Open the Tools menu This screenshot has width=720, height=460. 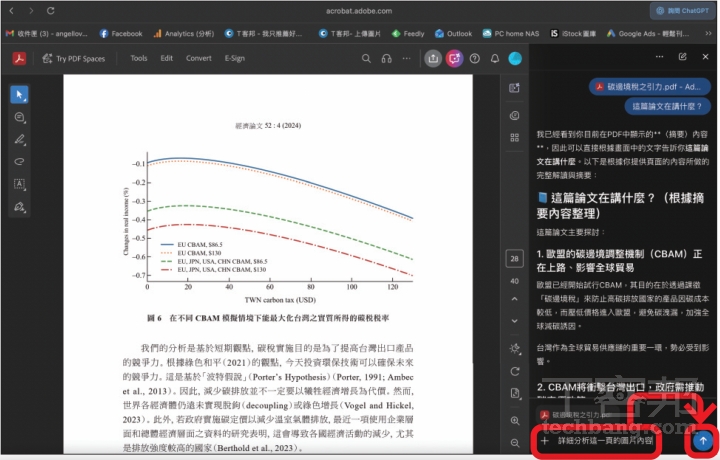(139, 58)
